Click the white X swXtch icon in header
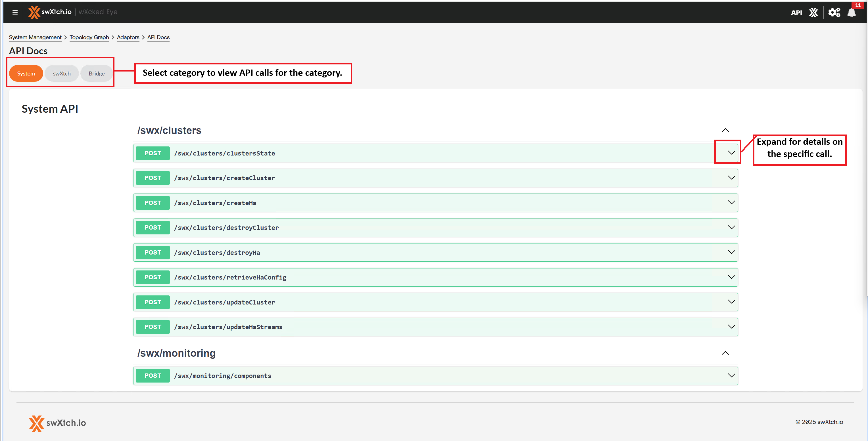868x441 pixels. pyautogui.click(x=813, y=12)
